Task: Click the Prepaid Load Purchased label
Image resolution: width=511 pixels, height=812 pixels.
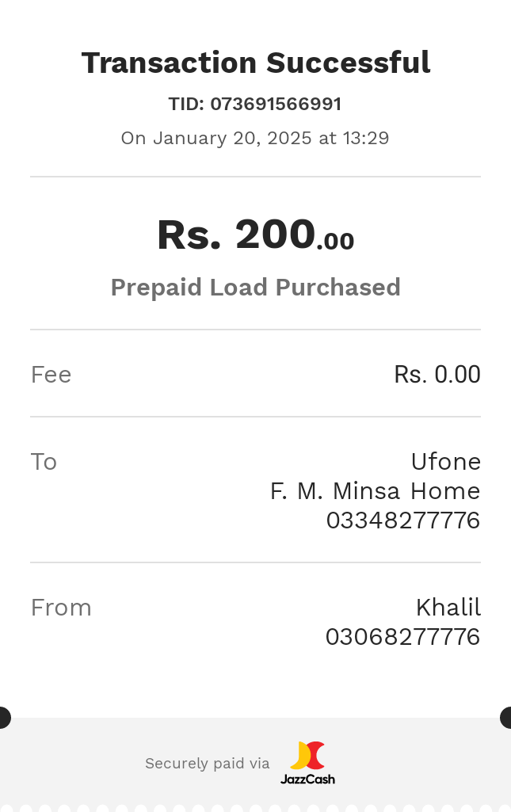Action: [255, 287]
